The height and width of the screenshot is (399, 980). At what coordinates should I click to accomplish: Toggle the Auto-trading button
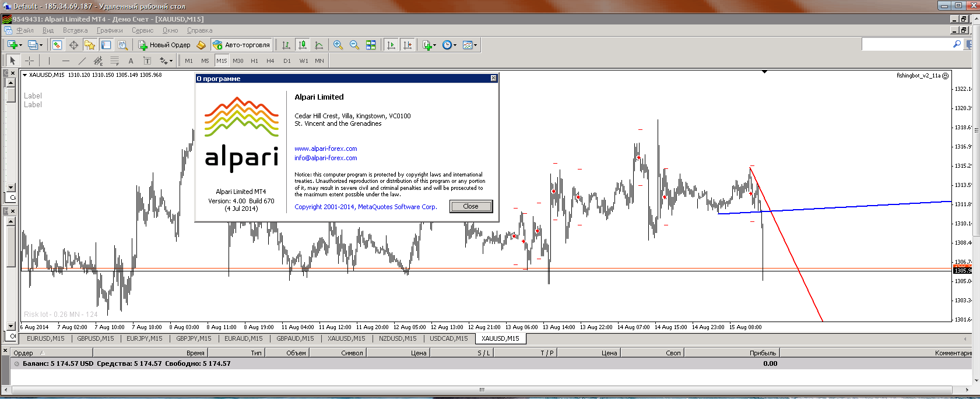click(242, 45)
